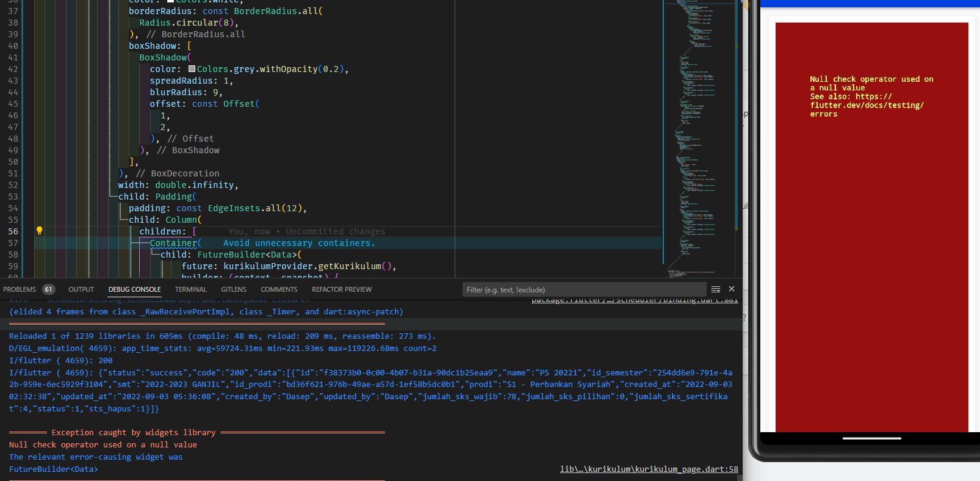Click 'double.infinity' on line 52
The height and width of the screenshot is (481, 980).
click(x=194, y=185)
